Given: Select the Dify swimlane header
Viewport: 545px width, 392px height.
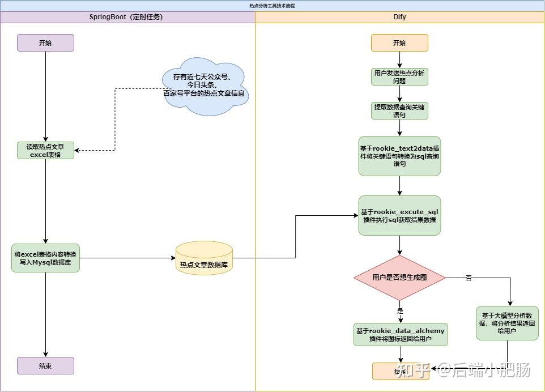Looking at the screenshot, I should [399, 17].
